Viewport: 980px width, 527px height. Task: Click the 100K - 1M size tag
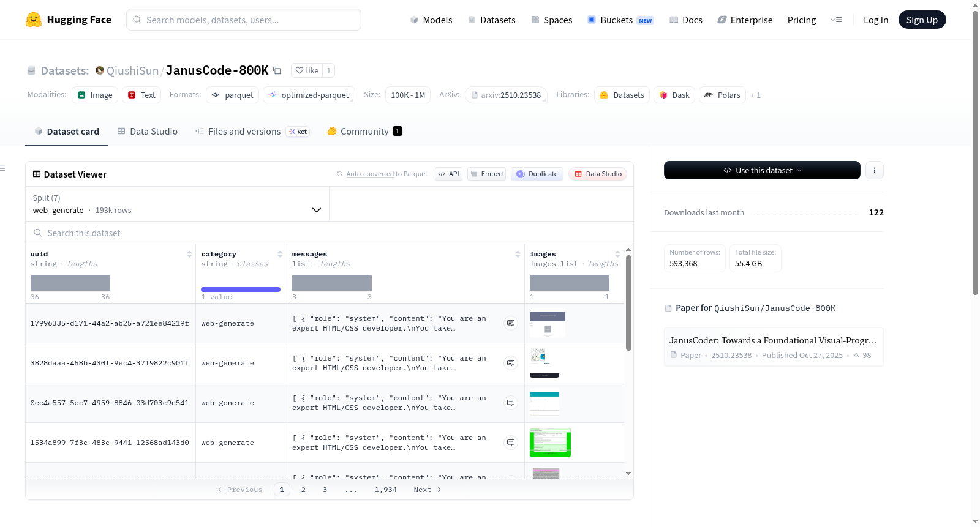tap(408, 95)
